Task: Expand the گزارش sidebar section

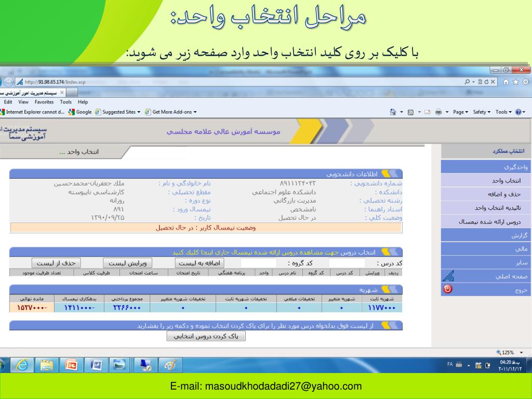Action: [486, 235]
